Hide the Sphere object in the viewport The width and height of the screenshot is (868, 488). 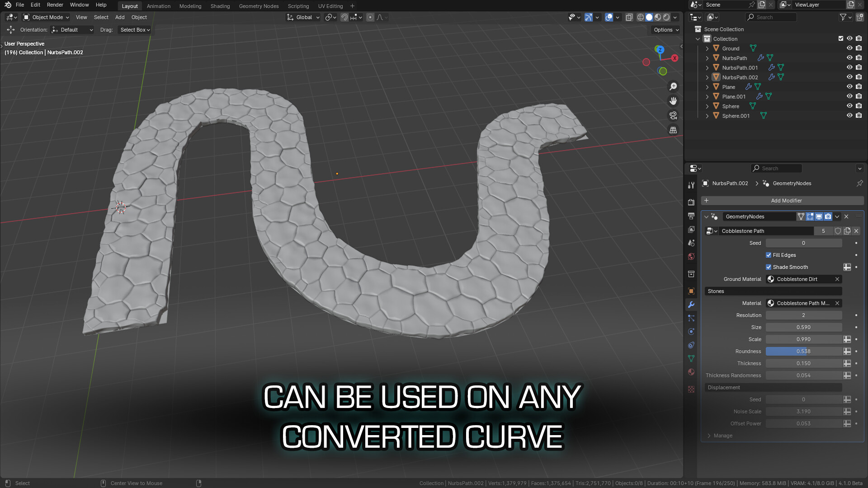[849, 106]
